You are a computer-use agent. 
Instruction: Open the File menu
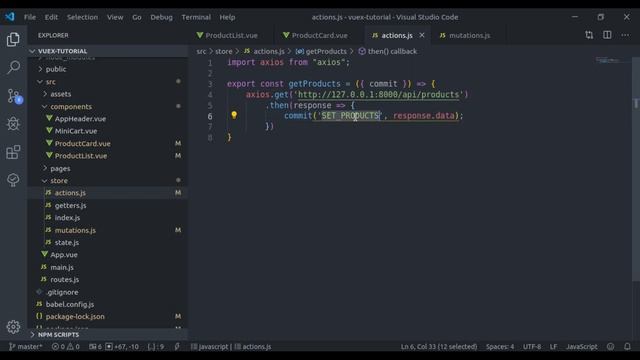coord(30,17)
